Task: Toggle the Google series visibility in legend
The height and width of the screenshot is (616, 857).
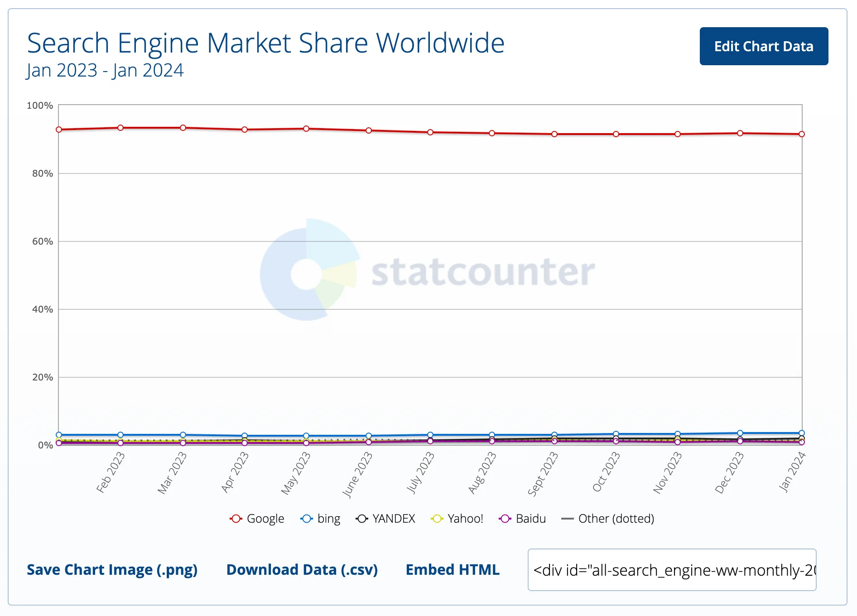Action: 256,519
